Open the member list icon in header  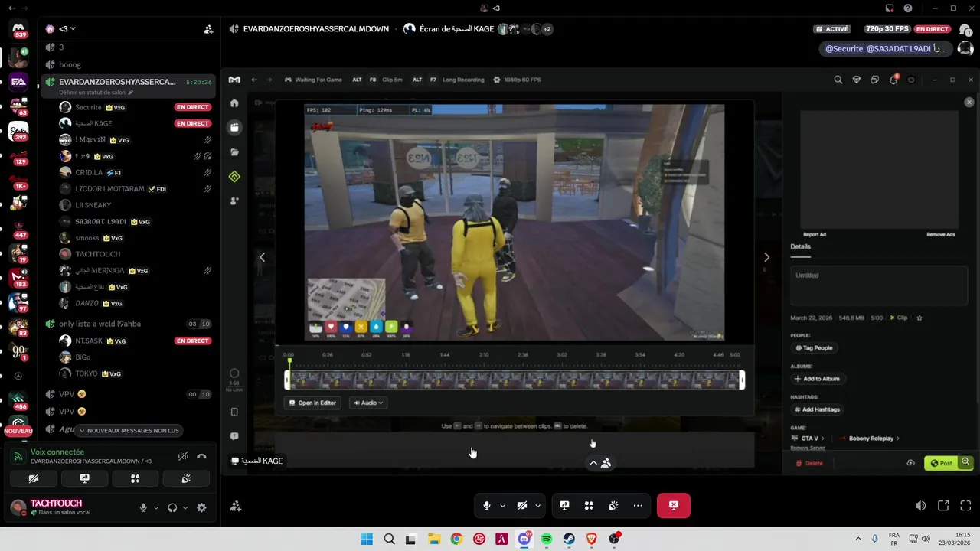[208, 29]
